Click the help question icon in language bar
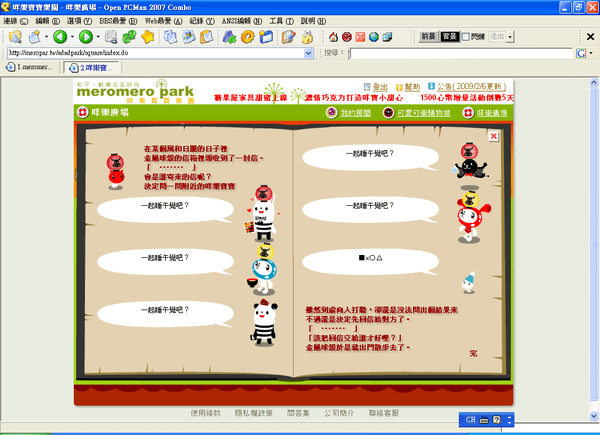Viewport: 600px width, 435px height. coord(497,420)
